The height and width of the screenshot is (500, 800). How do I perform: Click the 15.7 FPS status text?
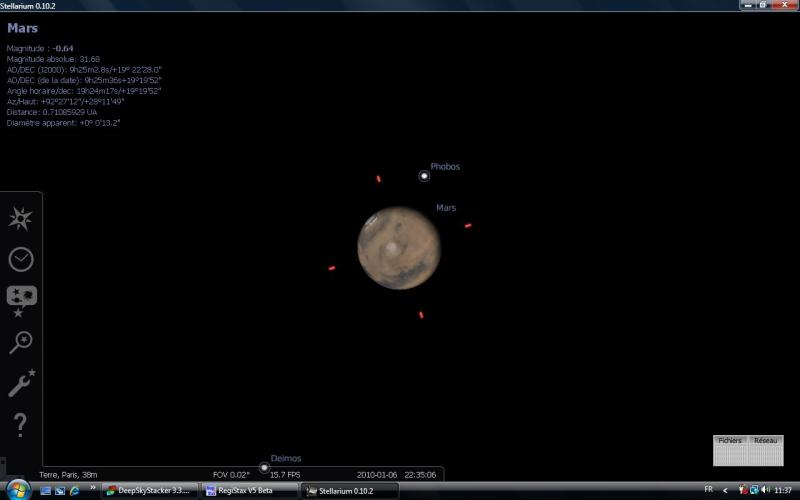pyautogui.click(x=285, y=475)
